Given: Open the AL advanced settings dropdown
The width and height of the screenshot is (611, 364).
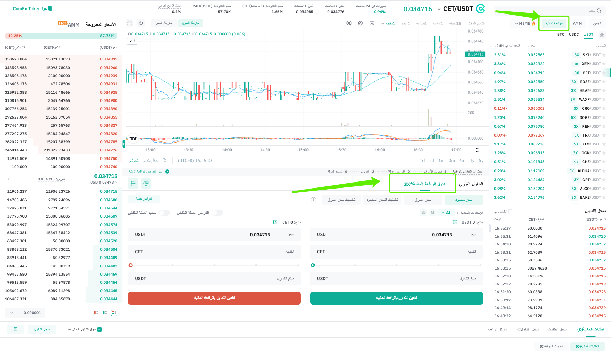Looking at the screenshot, I should point(446,213).
